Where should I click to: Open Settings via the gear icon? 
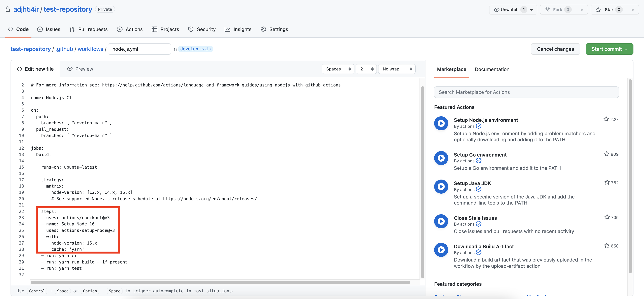pyautogui.click(x=263, y=29)
